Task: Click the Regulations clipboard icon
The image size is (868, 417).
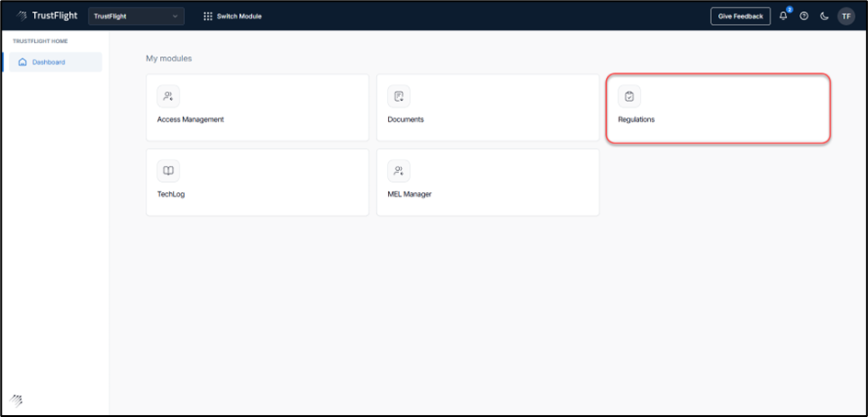Action: (x=629, y=96)
